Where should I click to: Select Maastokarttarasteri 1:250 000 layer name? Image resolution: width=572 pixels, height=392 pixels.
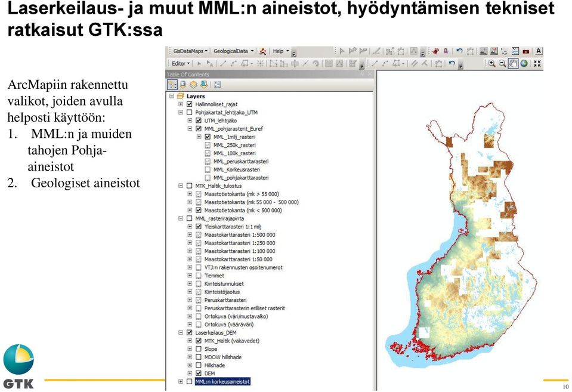click(x=240, y=243)
